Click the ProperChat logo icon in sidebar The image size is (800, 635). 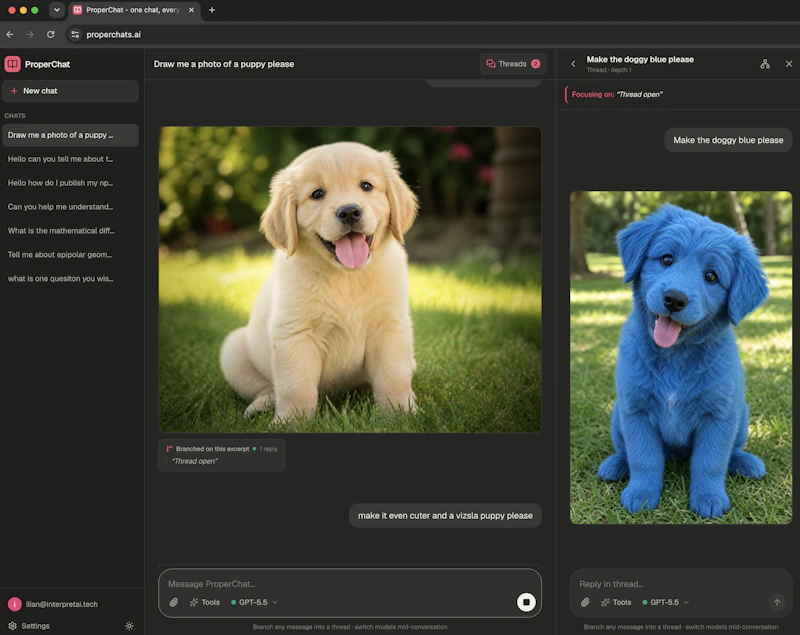point(12,64)
